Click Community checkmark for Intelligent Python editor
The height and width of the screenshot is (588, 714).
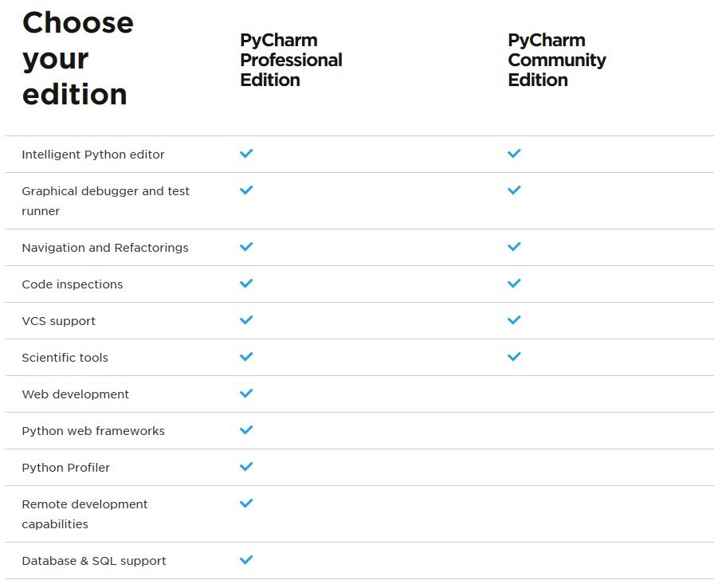coord(514,153)
